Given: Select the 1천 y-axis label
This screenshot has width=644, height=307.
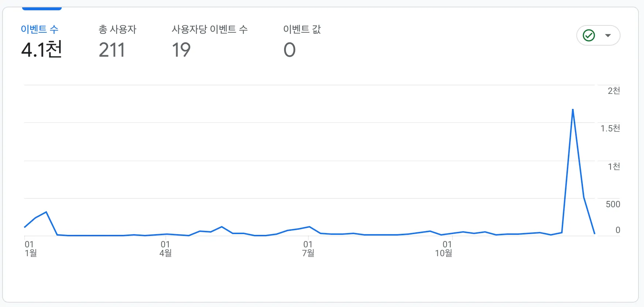Looking at the screenshot, I should click(614, 167).
